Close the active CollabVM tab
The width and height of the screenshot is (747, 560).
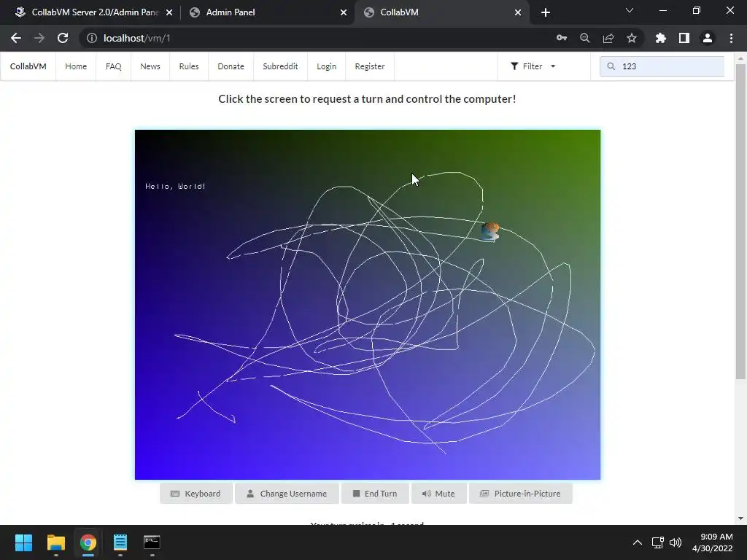pos(518,12)
